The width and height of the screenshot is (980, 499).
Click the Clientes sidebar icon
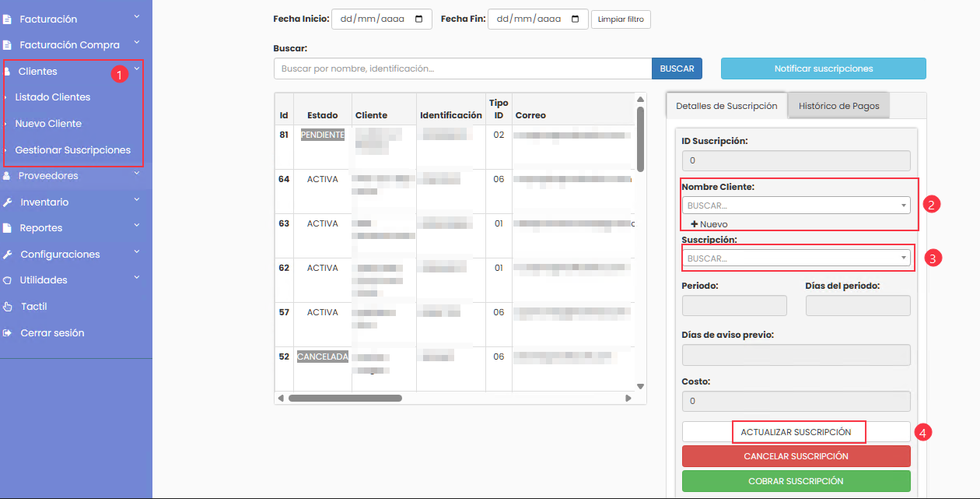tap(7, 72)
